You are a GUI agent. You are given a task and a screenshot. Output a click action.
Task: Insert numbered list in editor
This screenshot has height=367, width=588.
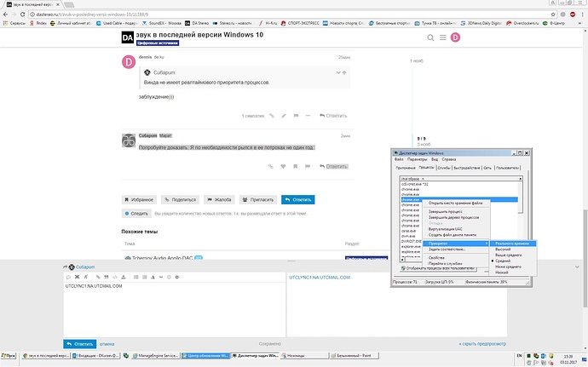(x=144, y=277)
